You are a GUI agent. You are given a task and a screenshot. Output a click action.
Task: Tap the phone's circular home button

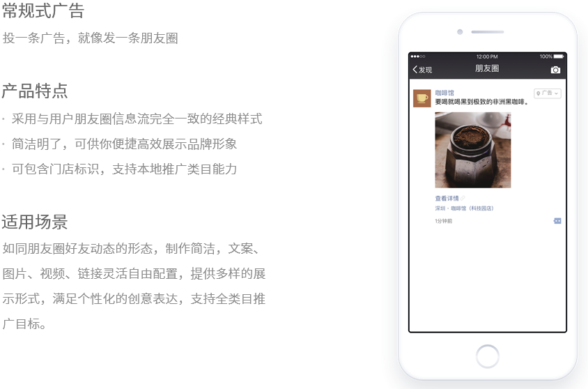pyautogui.click(x=488, y=356)
